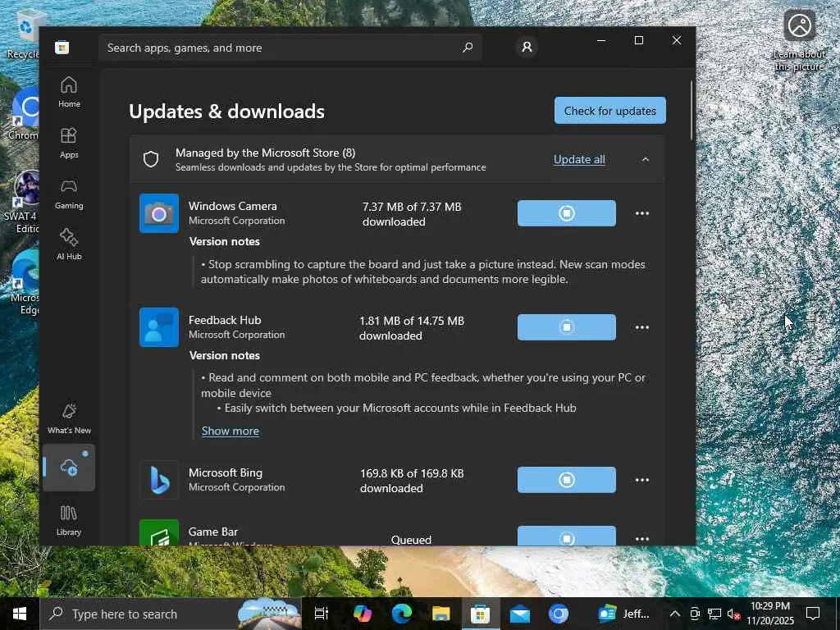The height and width of the screenshot is (630, 840).
Task: Select the Windows Camera title text
Action: pos(232,206)
